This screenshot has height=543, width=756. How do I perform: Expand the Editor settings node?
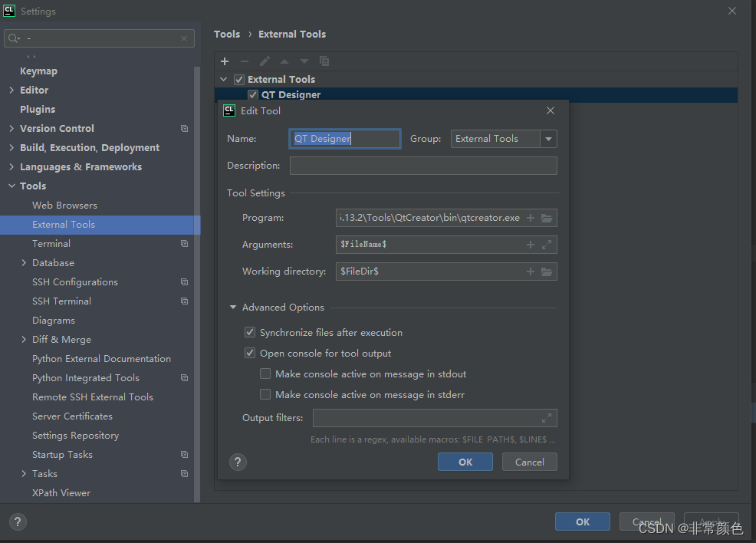[x=12, y=90]
